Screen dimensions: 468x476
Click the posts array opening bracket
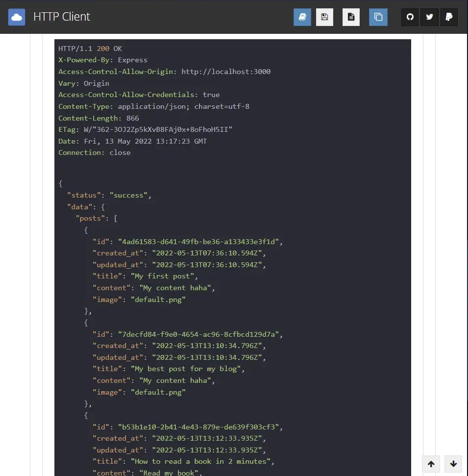click(116, 218)
